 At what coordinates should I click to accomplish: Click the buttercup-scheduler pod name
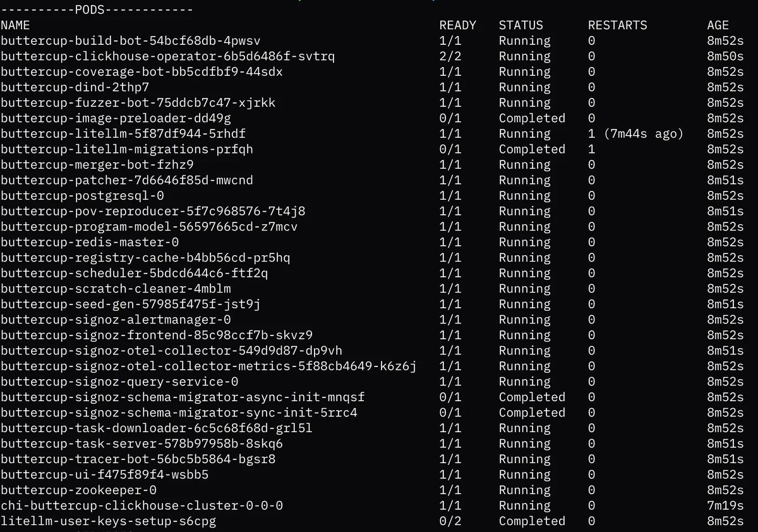click(x=134, y=273)
